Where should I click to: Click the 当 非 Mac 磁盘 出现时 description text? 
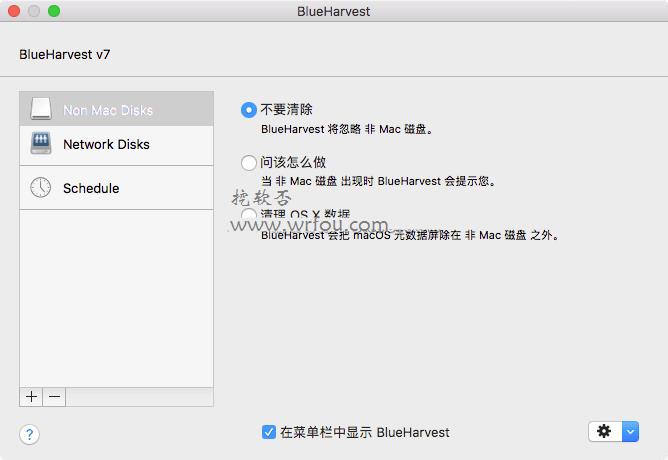pyautogui.click(x=378, y=181)
